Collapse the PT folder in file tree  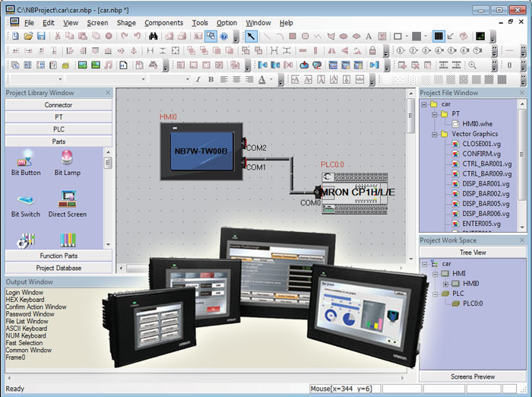pyautogui.click(x=434, y=114)
